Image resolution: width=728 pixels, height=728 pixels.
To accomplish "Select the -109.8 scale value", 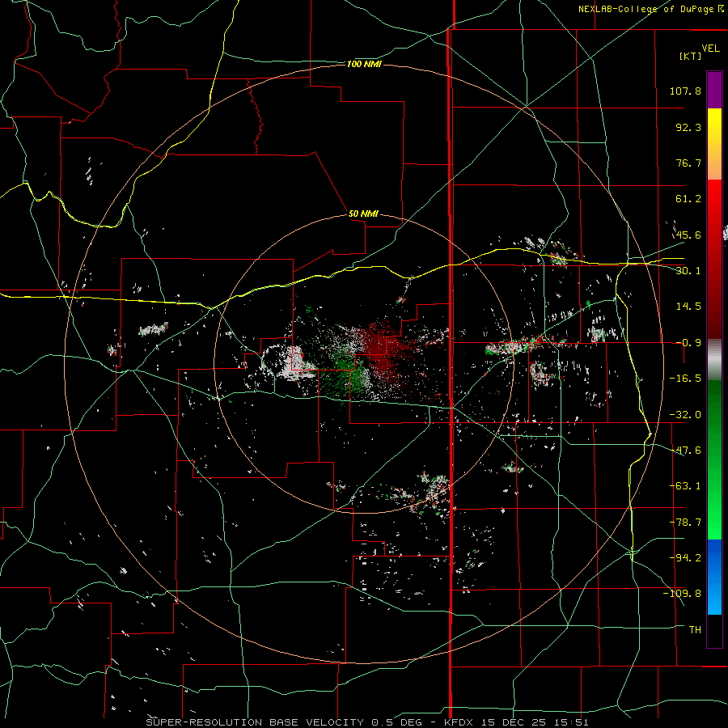I will (682, 594).
